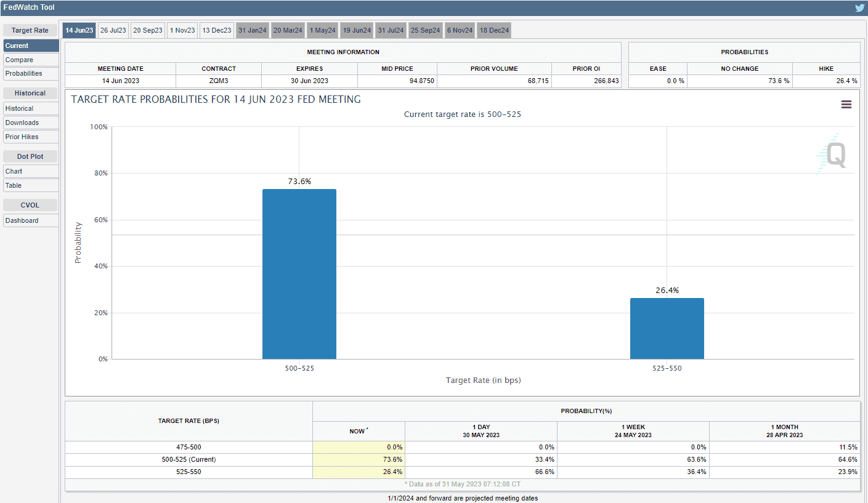
Task: Open the 1 Nov23 meeting tab
Action: click(x=182, y=30)
